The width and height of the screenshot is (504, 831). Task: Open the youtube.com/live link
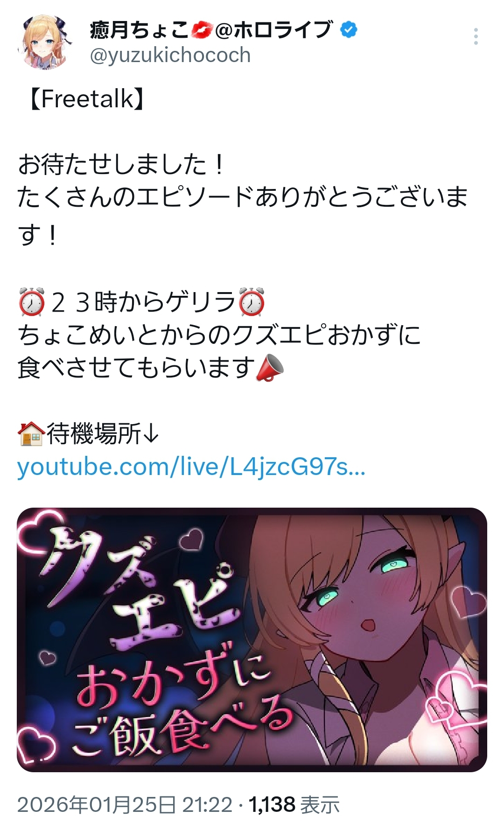(191, 467)
